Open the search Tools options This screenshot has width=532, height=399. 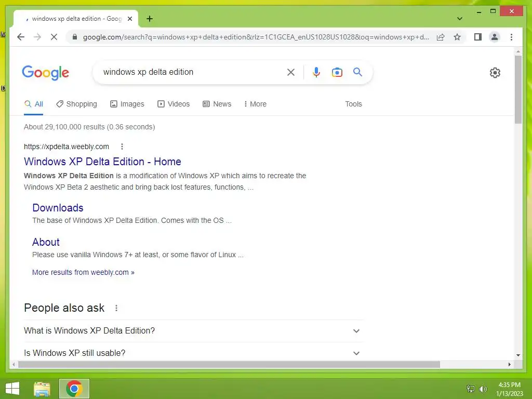(x=353, y=104)
